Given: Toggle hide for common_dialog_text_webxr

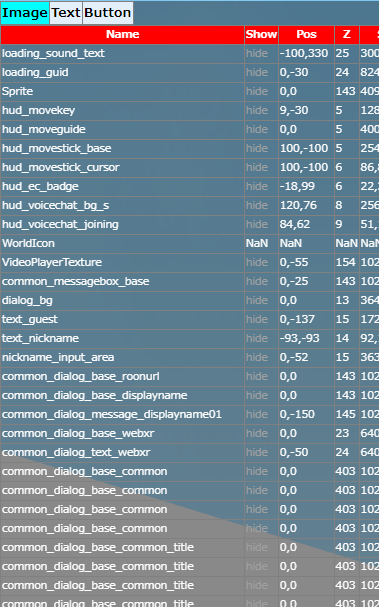Looking at the screenshot, I should [x=257, y=452].
